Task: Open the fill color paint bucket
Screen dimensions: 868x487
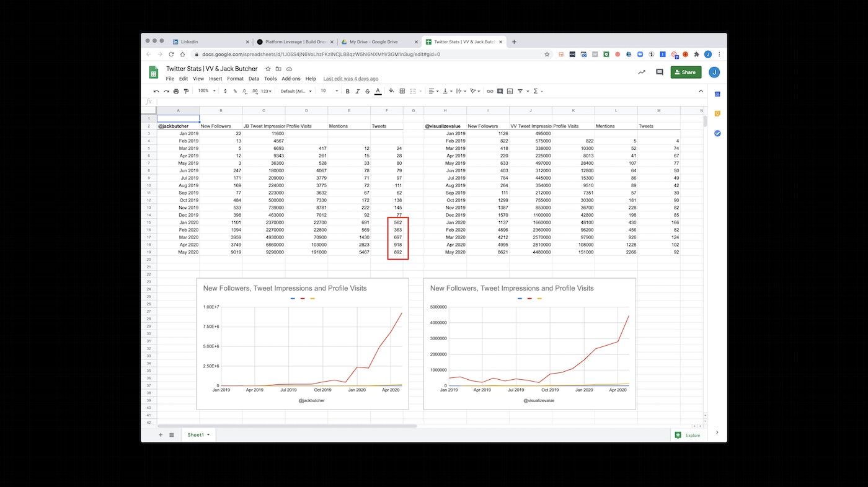Action: pyautogui.click(x=391, y=91)
